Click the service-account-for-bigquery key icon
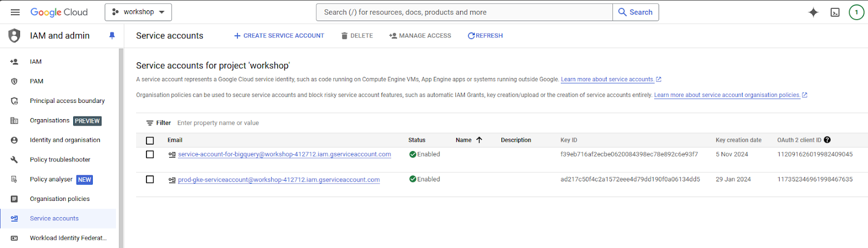The height and width of the screenshot is (248, 868). [x=172, y=154]
